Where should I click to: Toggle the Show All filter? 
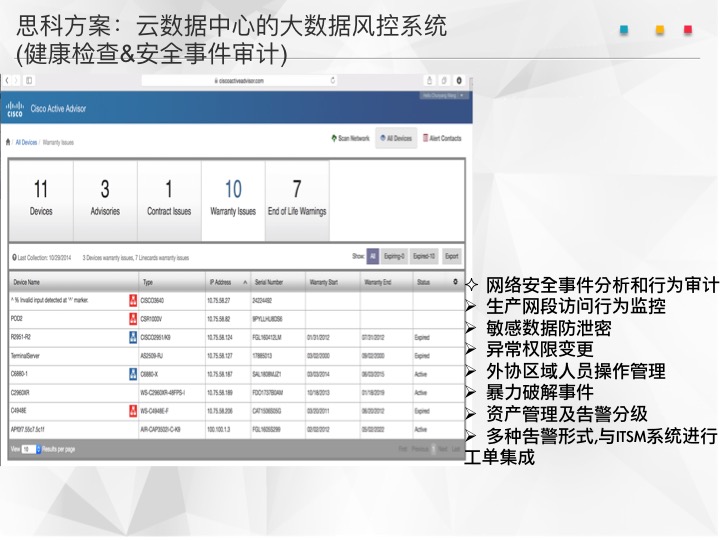click(x=372, y=256)
